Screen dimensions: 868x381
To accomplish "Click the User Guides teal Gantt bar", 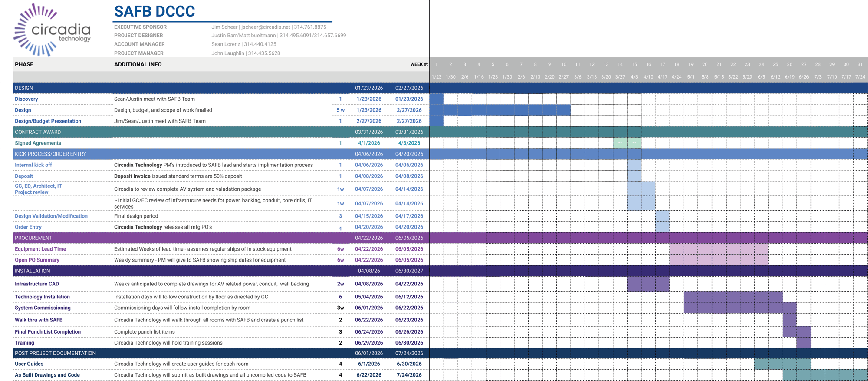I will point(783,364).
